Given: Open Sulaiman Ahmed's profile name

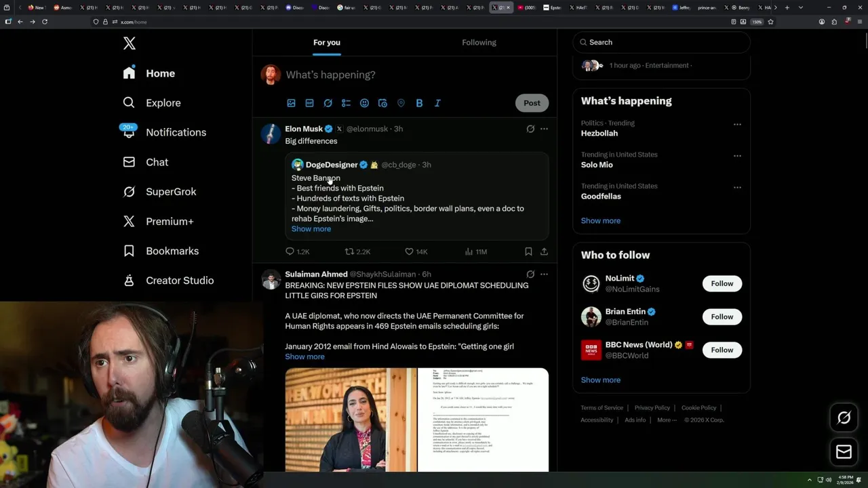Looking at the screenshot, I should 316,274.
